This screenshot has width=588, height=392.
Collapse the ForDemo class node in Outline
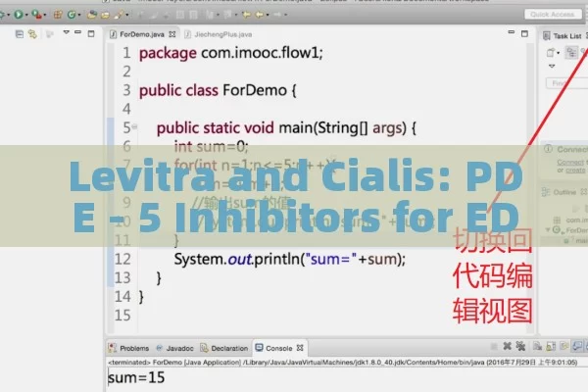548,229
